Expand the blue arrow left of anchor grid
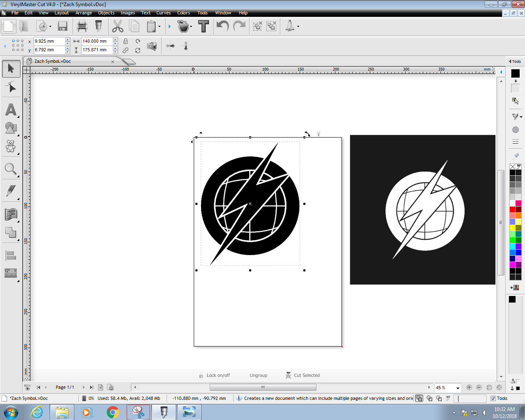The image size is (525, 420). coord(5,46)
